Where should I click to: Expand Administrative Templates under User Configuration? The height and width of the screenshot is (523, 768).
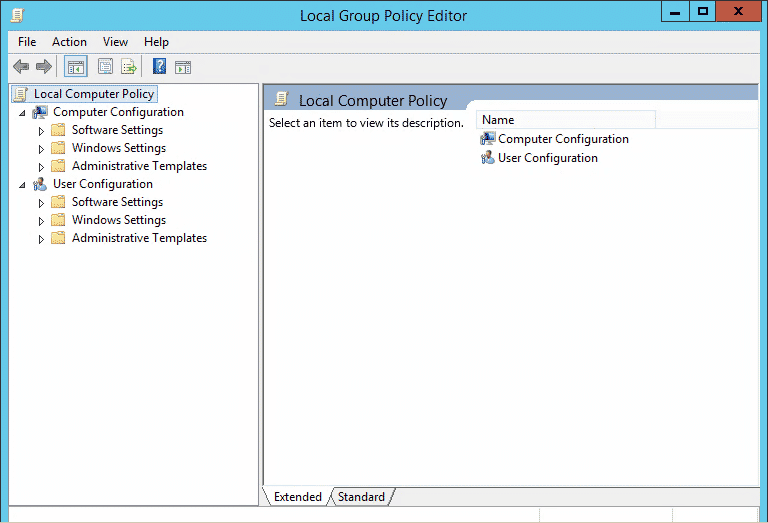[x=41, y=239]
